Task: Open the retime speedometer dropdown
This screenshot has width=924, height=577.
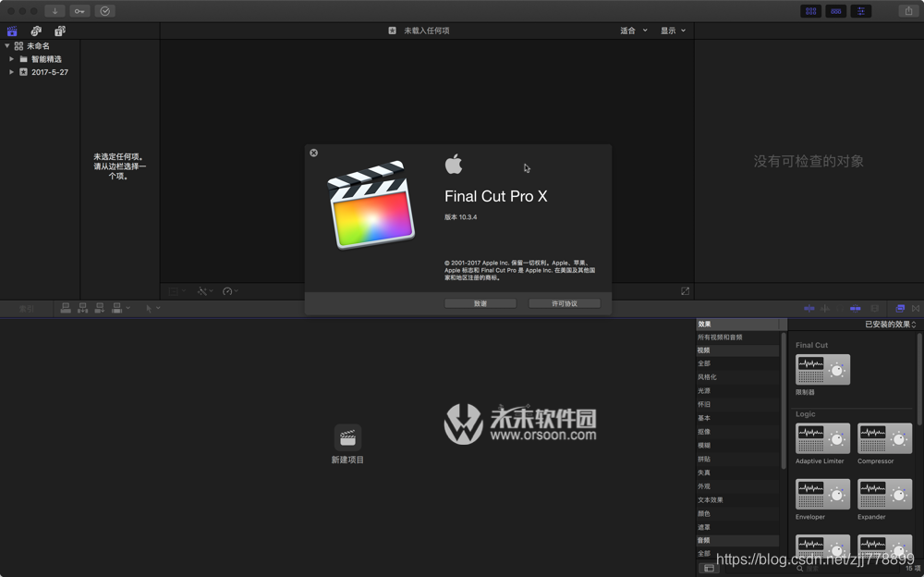Action: [230, 291]
